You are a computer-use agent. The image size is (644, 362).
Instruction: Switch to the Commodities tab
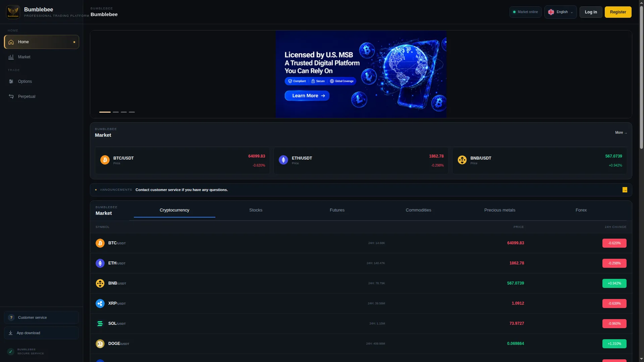click(x=418, y=210)
